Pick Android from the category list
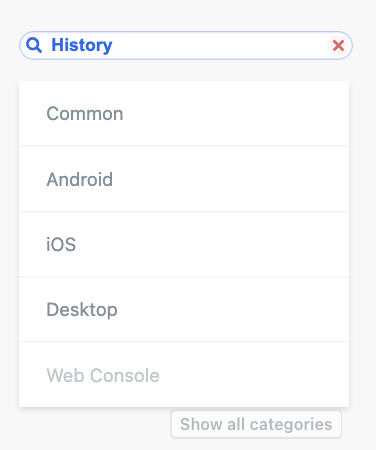This screenshot has width=376, height=450. 184,179
